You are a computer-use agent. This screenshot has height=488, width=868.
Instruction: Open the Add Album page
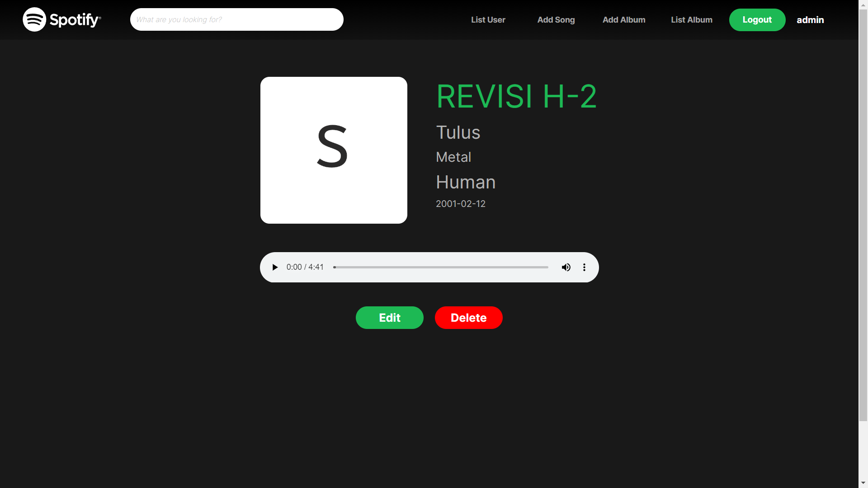(623, 20)
